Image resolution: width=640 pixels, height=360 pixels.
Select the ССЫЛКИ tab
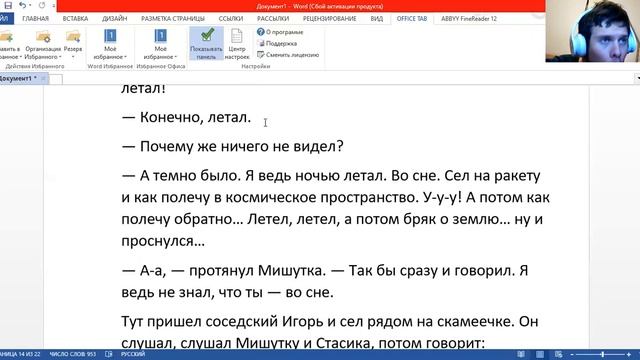point(231,19)
